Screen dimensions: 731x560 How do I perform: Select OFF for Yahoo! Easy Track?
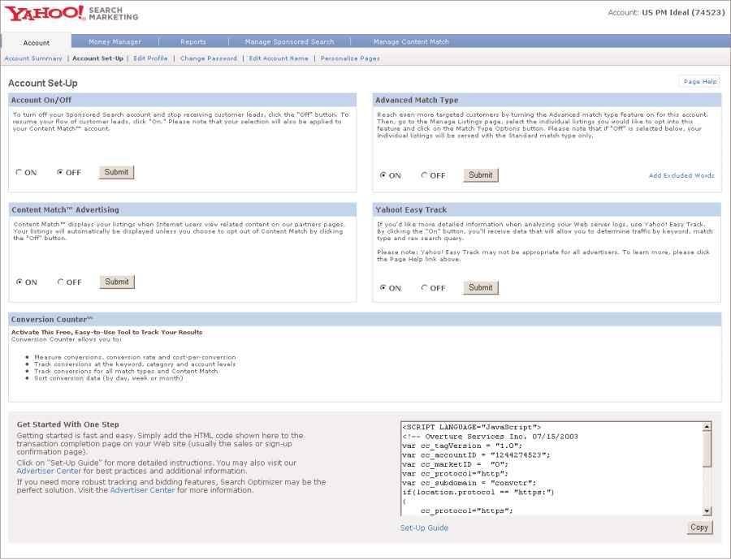[425, 288]
